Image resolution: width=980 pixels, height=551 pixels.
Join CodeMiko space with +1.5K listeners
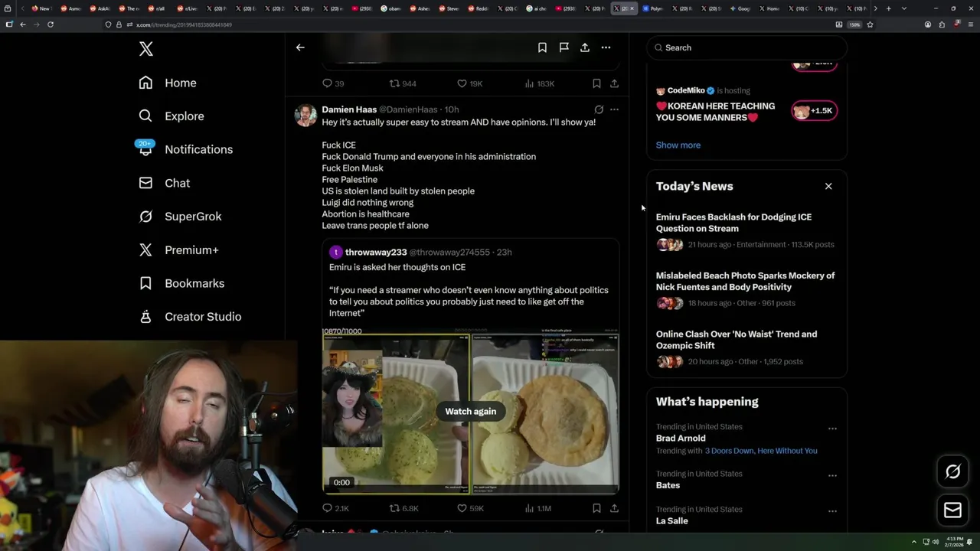coord(814,111)
